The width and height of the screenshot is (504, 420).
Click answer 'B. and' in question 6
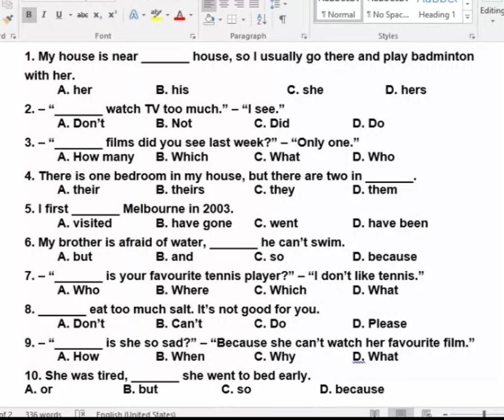coord(175,257)
